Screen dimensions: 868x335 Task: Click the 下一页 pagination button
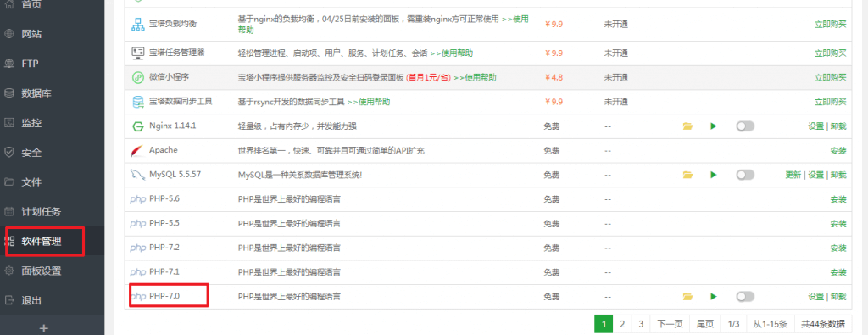coord(670,324)
